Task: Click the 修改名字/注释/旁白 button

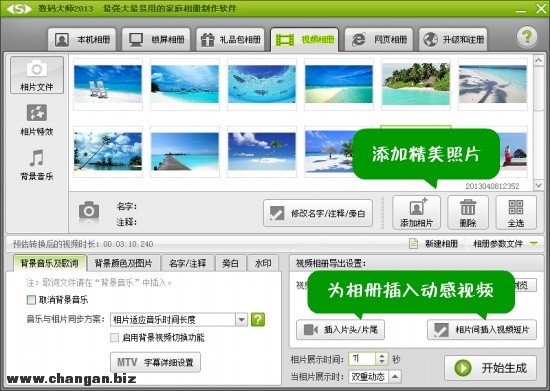Action: tap(318, 213)
